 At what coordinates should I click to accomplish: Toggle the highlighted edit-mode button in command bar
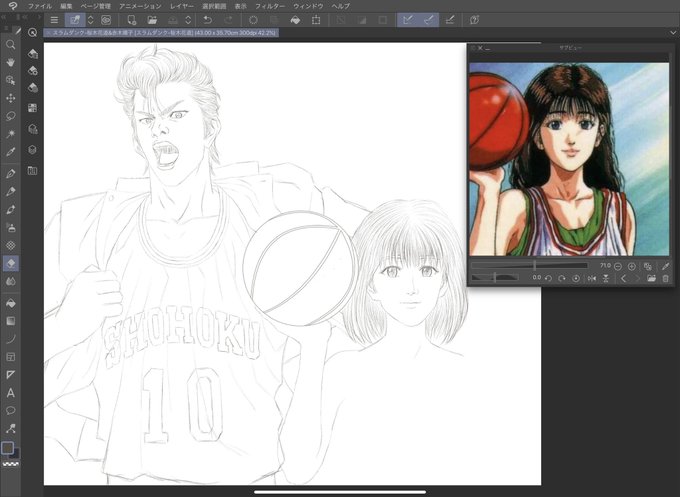(x=75, y=20)
